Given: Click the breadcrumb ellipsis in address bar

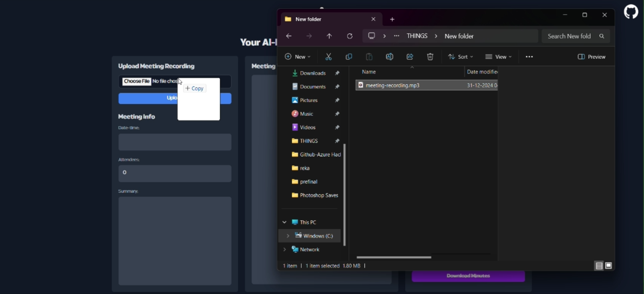Looking at the screenshot, I should (397, 36).
